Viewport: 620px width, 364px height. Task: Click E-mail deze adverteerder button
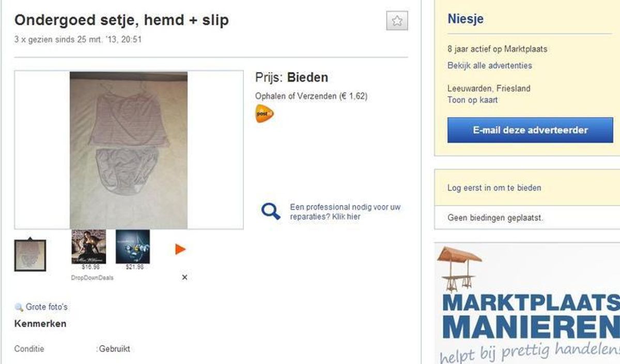(x=530, y=130)
